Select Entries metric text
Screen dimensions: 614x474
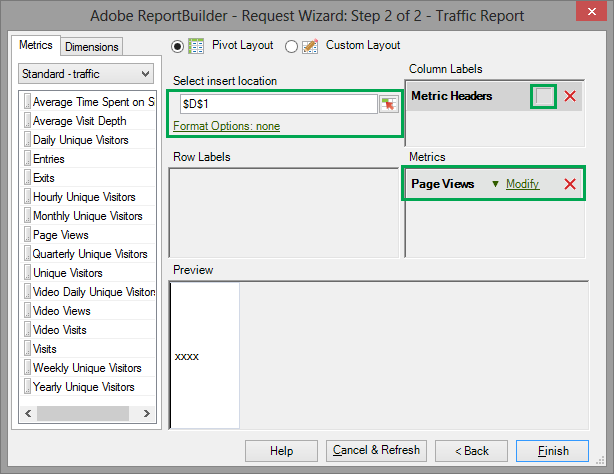[x=49, y=159]
